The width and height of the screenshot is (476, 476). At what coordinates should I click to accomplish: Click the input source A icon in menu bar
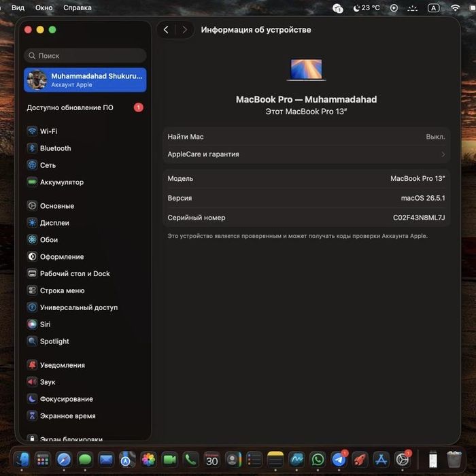click(434, 8)
